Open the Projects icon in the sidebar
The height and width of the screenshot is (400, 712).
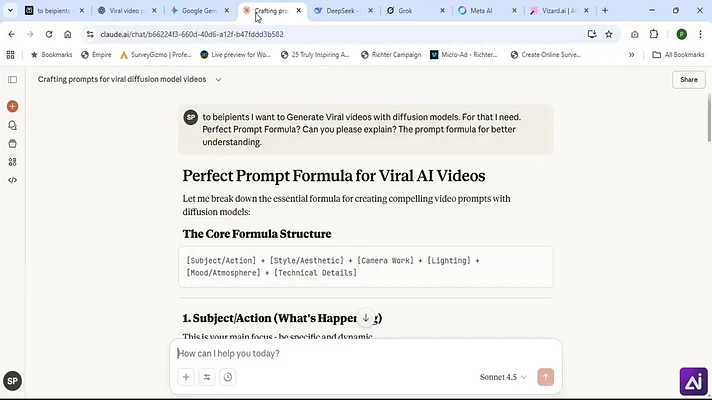point(13,143)
